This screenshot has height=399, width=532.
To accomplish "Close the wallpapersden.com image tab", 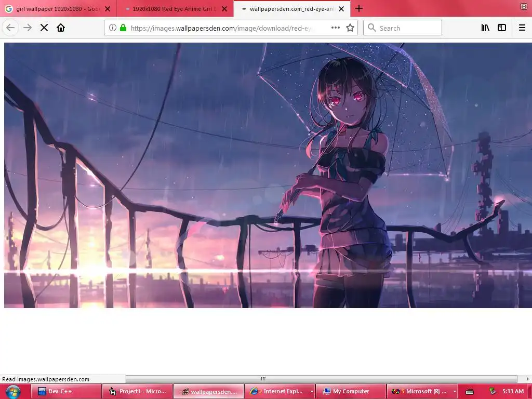I will coord(341,9).
